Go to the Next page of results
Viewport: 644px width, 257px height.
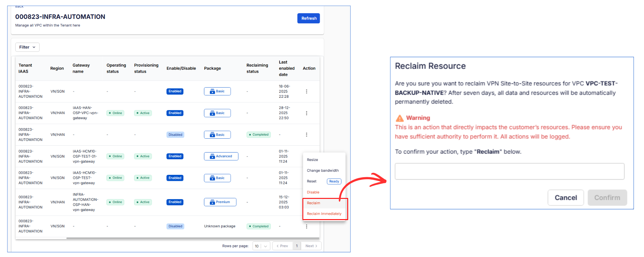coord(311,246)
